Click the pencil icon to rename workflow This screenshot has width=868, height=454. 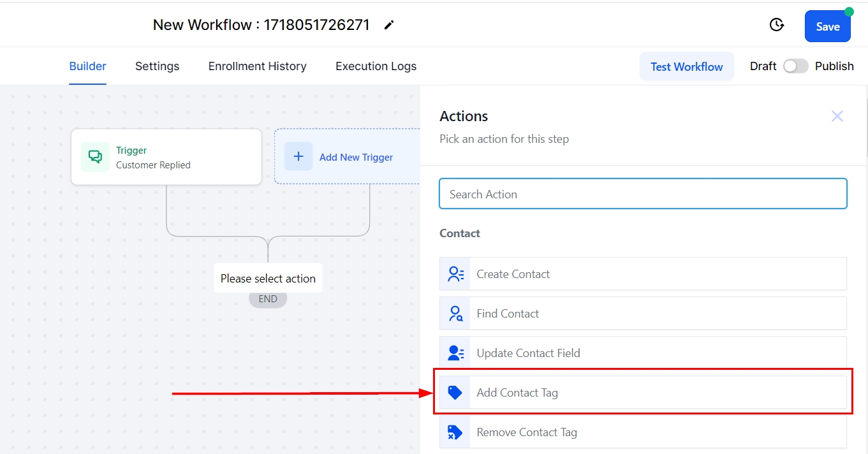389,26
